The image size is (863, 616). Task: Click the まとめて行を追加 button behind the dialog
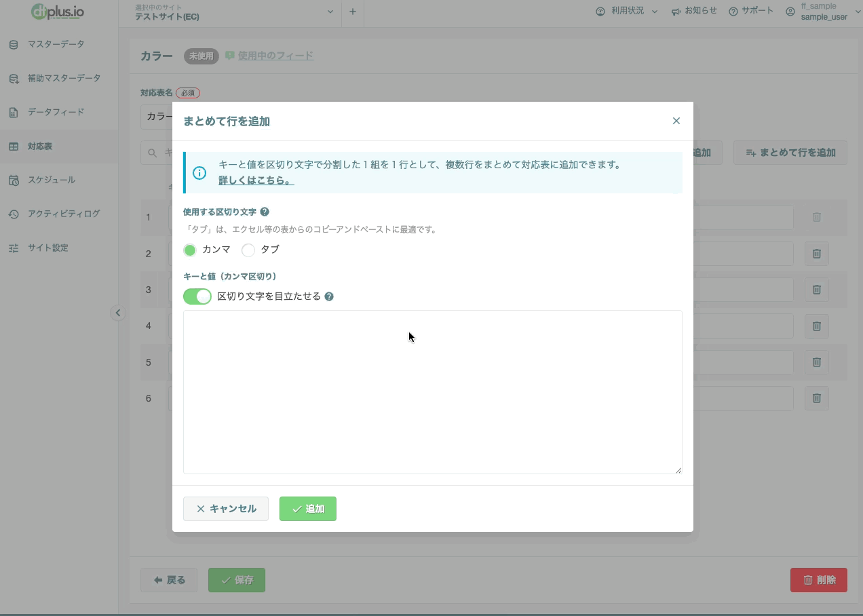790,153
